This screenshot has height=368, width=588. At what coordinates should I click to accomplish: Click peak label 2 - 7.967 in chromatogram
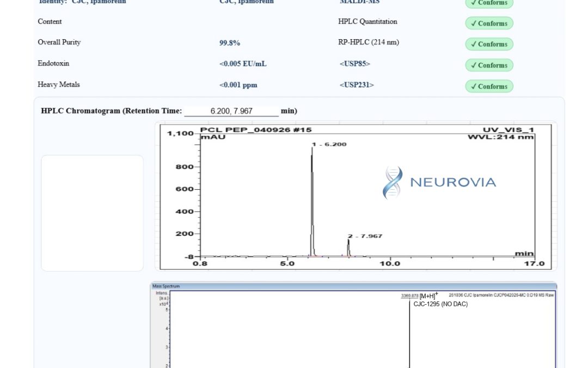365,236
